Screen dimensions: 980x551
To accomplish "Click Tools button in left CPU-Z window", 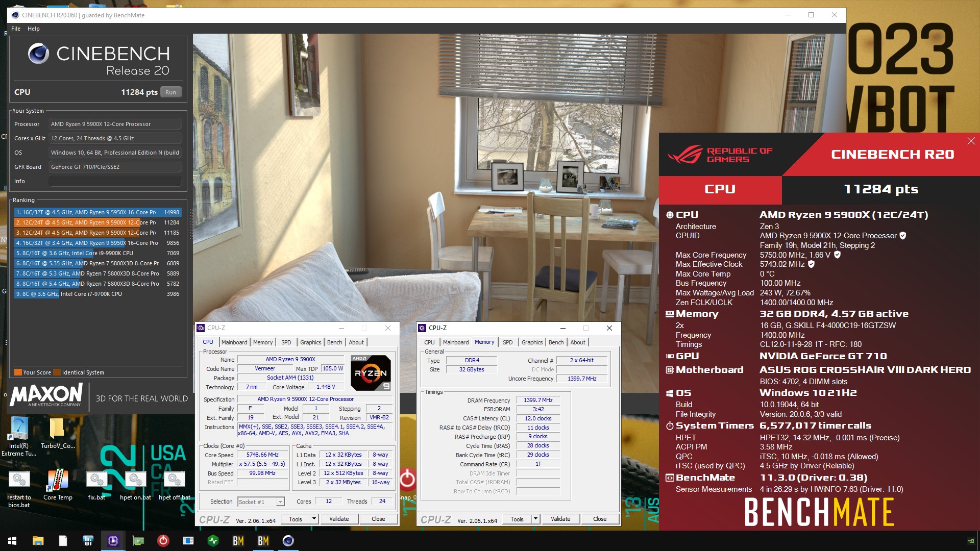I will pyautogui.click(x=296, y=519).
